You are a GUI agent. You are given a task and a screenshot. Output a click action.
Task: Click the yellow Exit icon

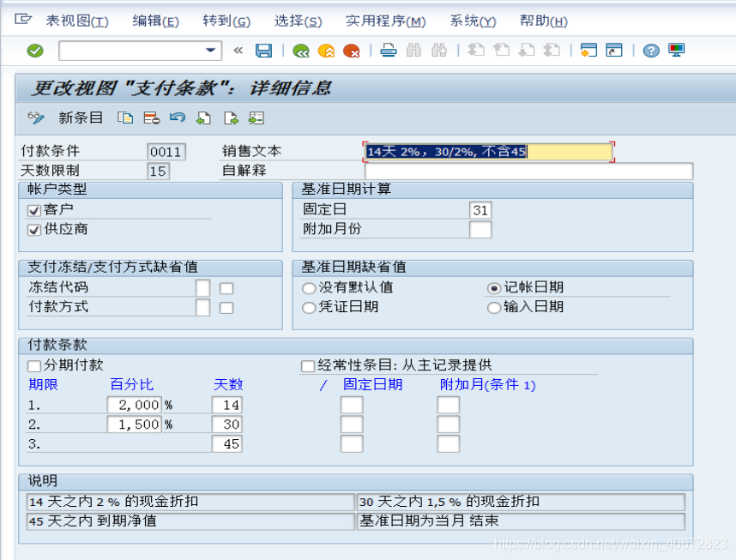click(x=326, y=51)
